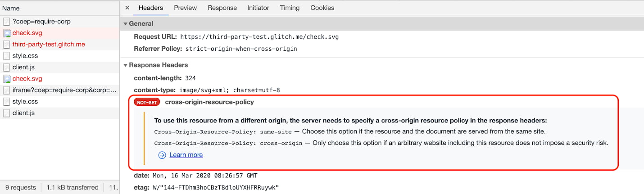Select the first client.js request
Viewport: 644px width, 194px height.
(23, 67)
